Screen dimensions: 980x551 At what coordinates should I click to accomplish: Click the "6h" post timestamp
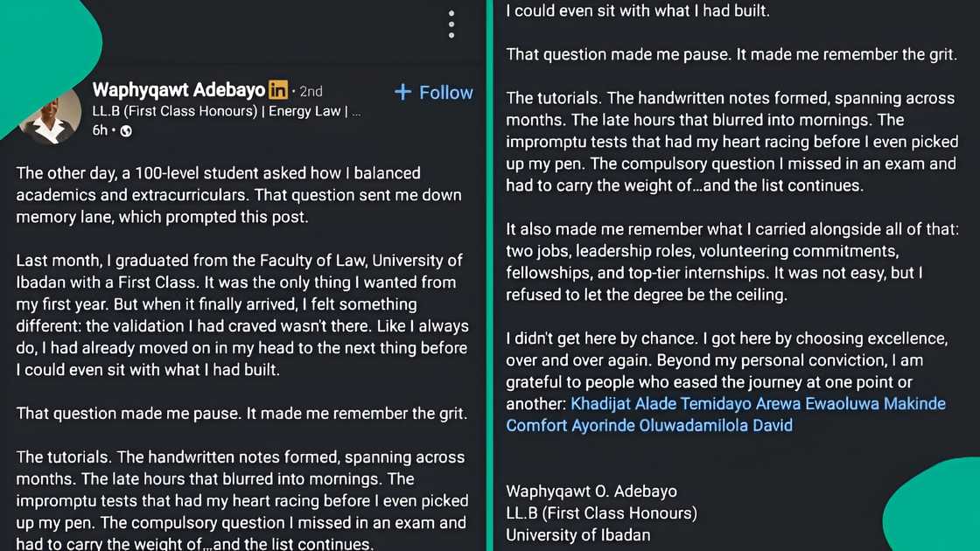pyautogui.click(x=98, y=130)
